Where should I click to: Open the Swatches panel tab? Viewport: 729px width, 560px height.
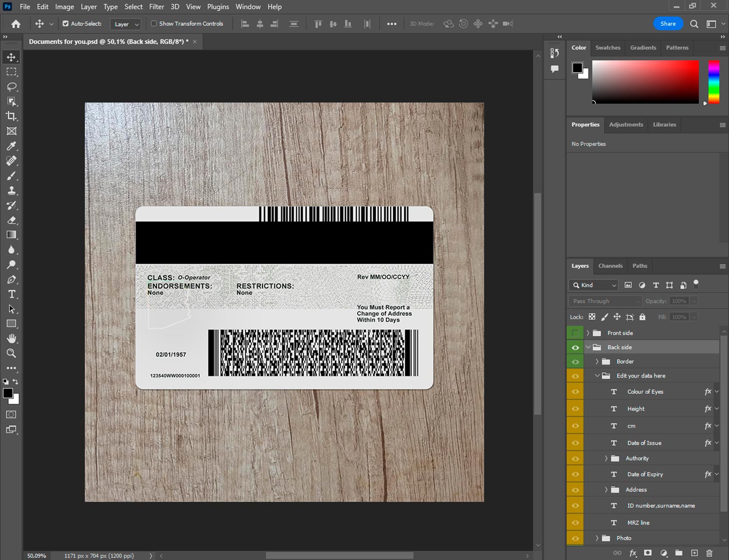pyautogui.click(x=607, y=48)
